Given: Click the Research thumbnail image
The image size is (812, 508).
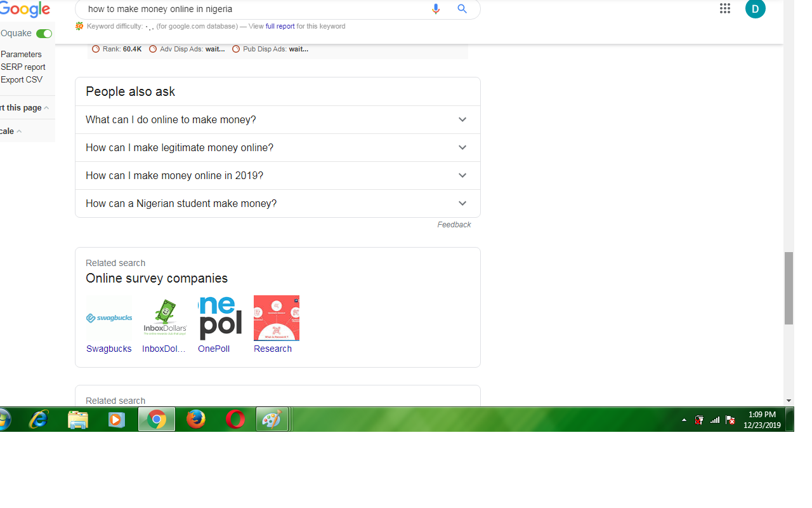Looking at the screenshot, I should pos(277,317).
